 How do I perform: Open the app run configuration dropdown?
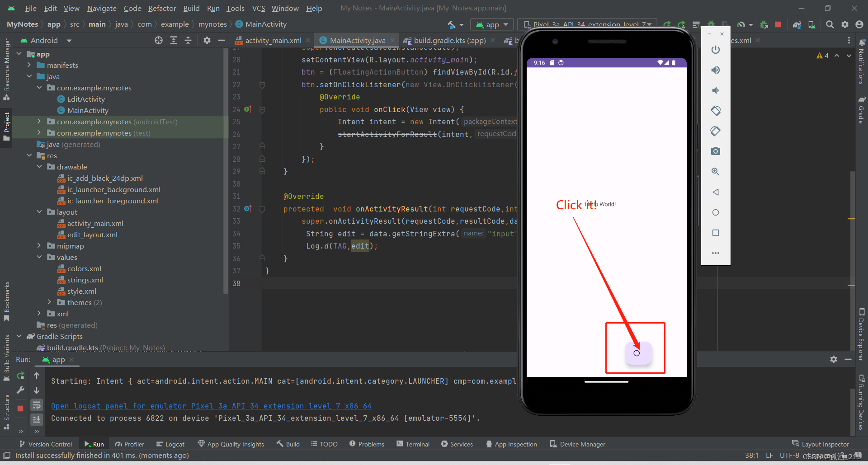tap(493, 24)
